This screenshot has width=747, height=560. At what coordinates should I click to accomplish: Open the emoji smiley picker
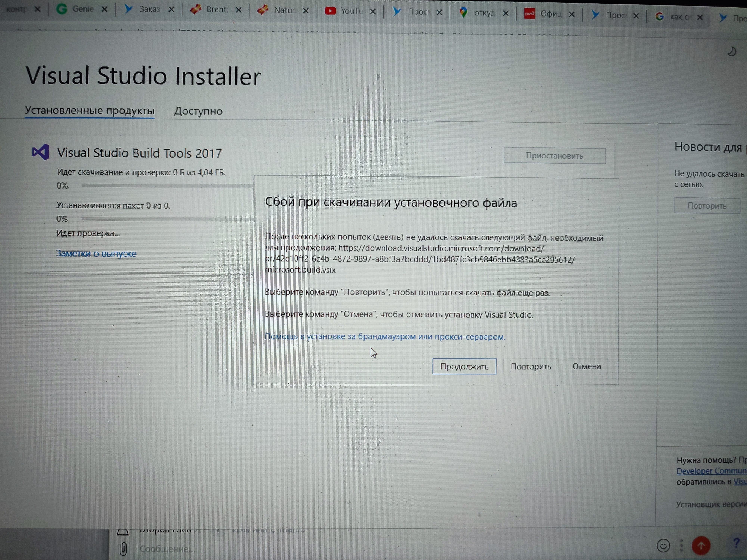(x=663, y=546)
